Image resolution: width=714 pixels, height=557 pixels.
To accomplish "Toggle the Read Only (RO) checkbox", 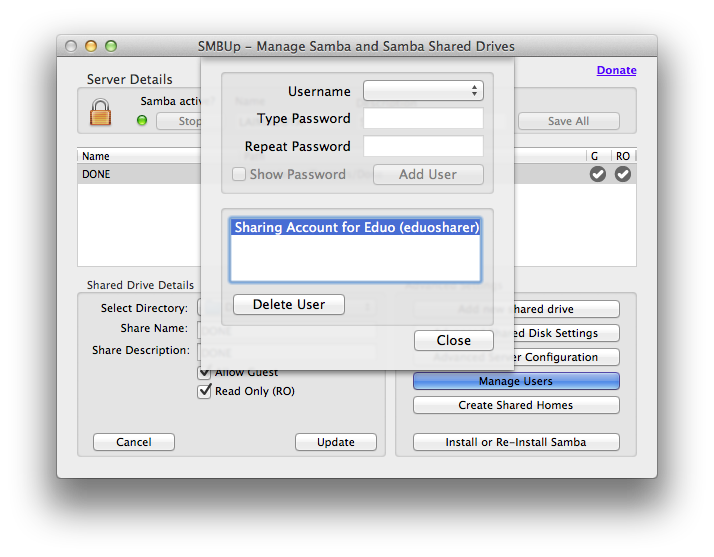I will click(x=204, y=391).
